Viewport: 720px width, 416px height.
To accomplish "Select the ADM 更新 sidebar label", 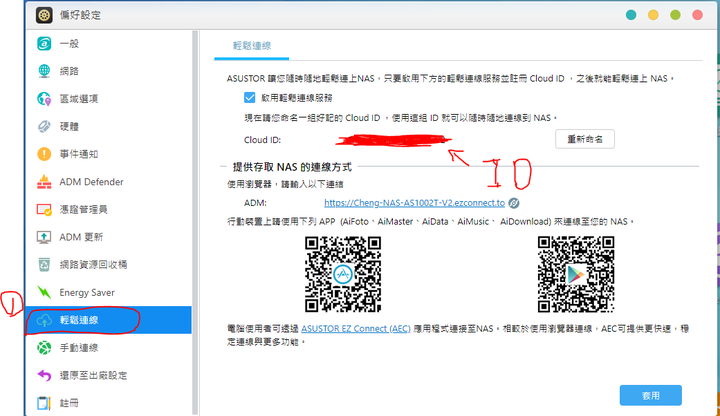I will (81, 237).
